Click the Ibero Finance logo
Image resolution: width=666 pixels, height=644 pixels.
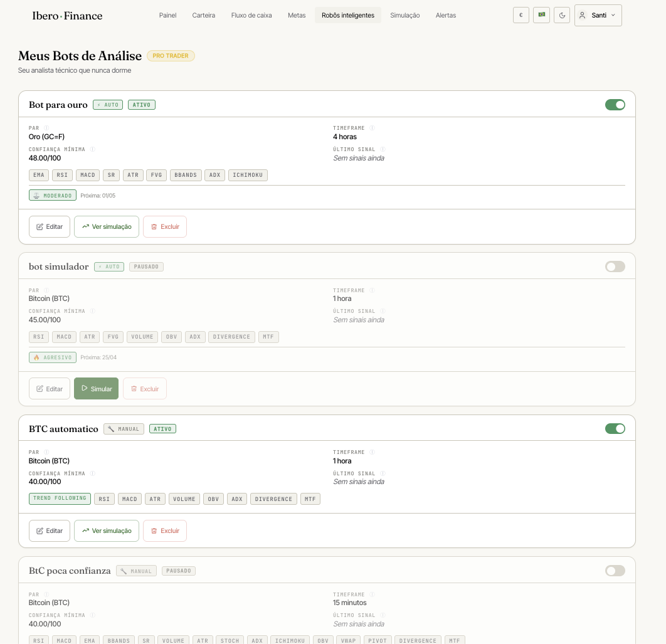[67, 16]
